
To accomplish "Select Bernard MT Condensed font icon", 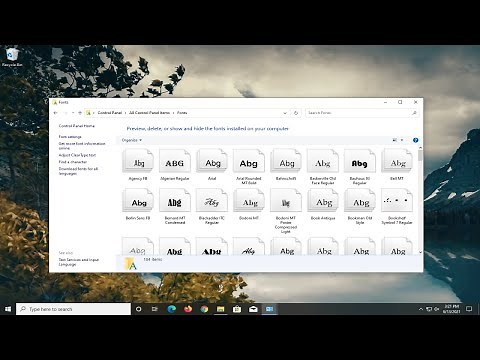I will tap(175, 201).
